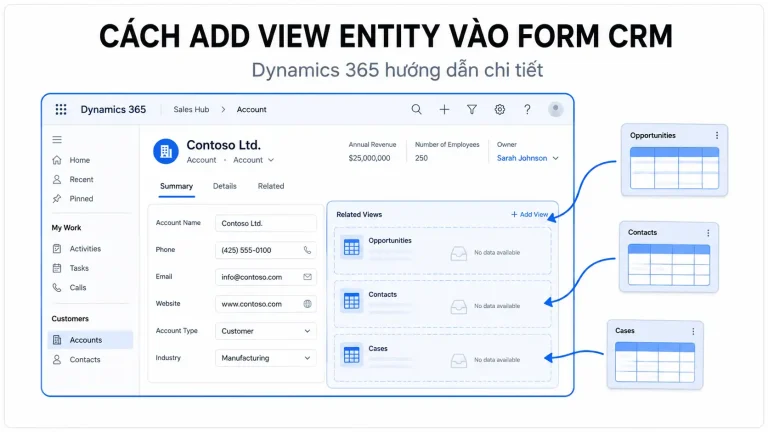The height and width of the screenshot is (432, 768).
Task: Click the Cases view title in Related Views
Action: coord(378,348)
